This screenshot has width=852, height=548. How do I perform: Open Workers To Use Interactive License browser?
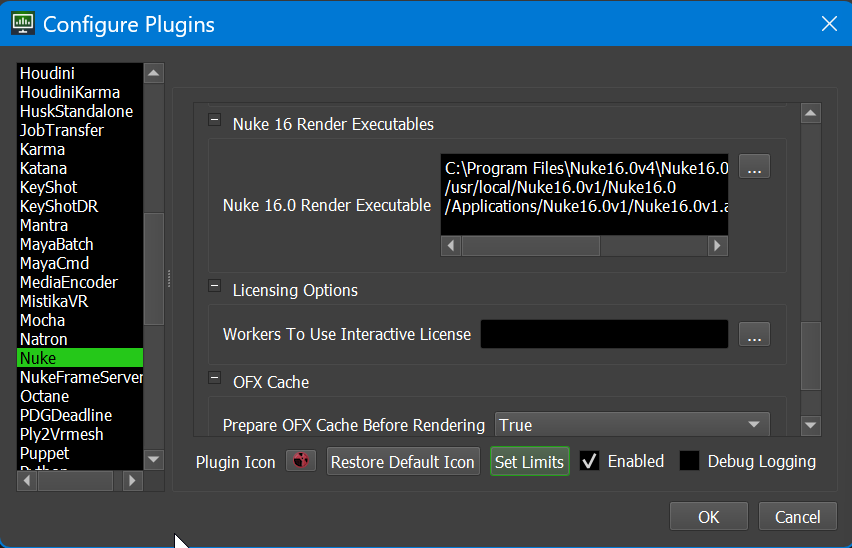point(755,335)
